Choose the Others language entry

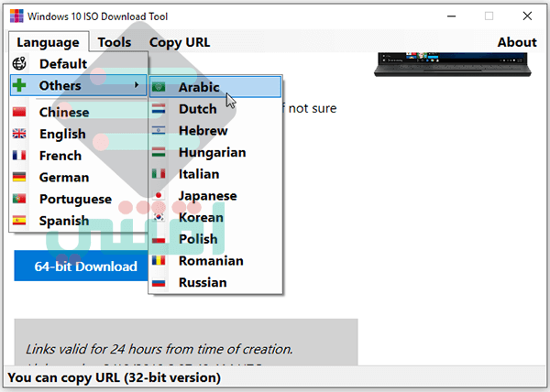(x=78, y=85)
